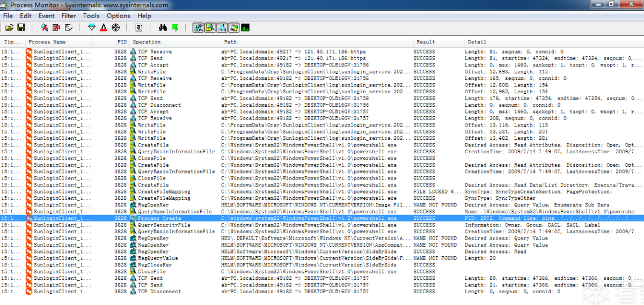
Task: Click the RegQueryValue row's registry icon
Action: [x=133, y=258]
